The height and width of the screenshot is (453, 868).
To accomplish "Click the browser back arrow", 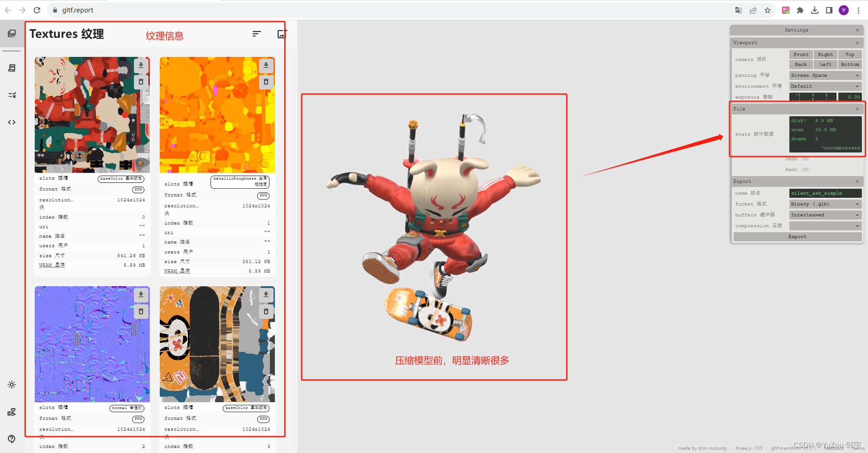I will tap(8, 10).
